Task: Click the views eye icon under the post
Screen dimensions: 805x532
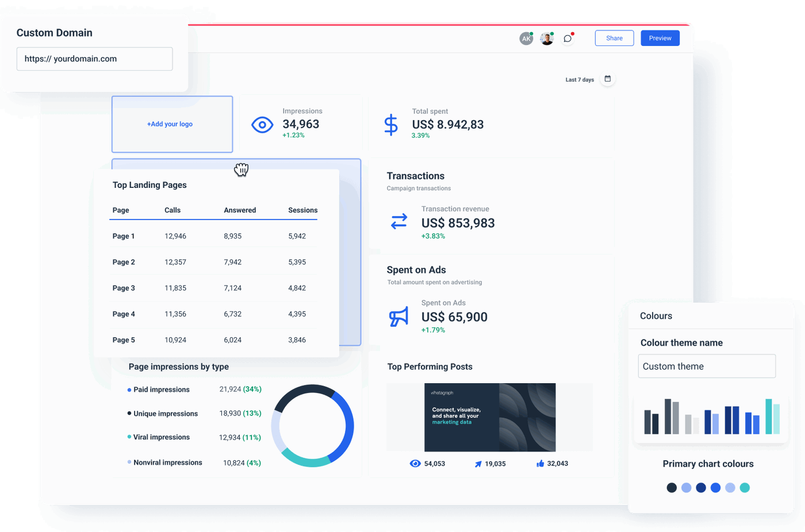Action: (415, 463)
